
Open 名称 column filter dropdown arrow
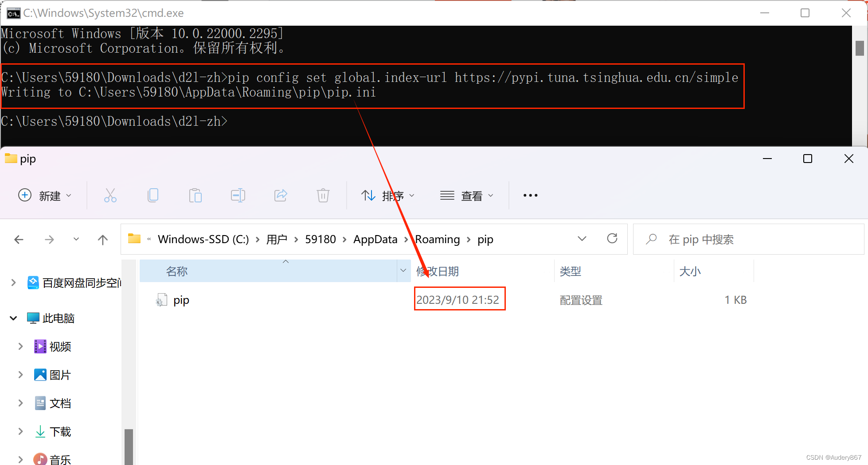[403, 271]
